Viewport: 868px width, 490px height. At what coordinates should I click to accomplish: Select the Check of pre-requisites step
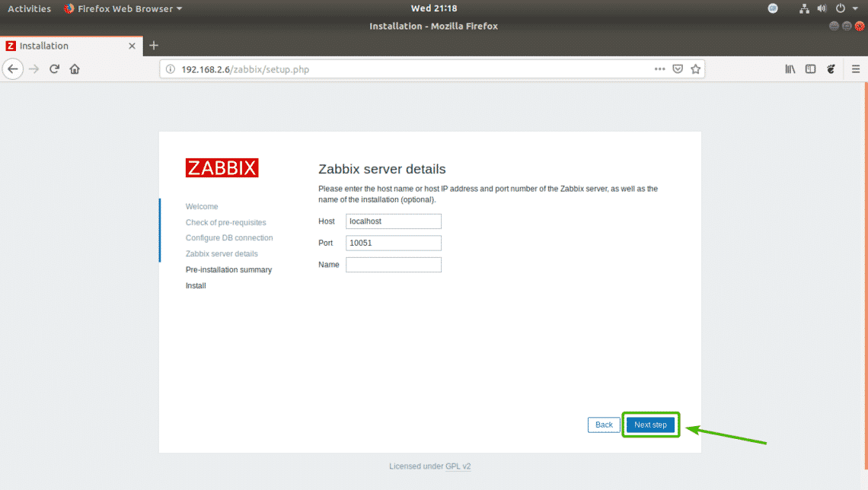226,222
